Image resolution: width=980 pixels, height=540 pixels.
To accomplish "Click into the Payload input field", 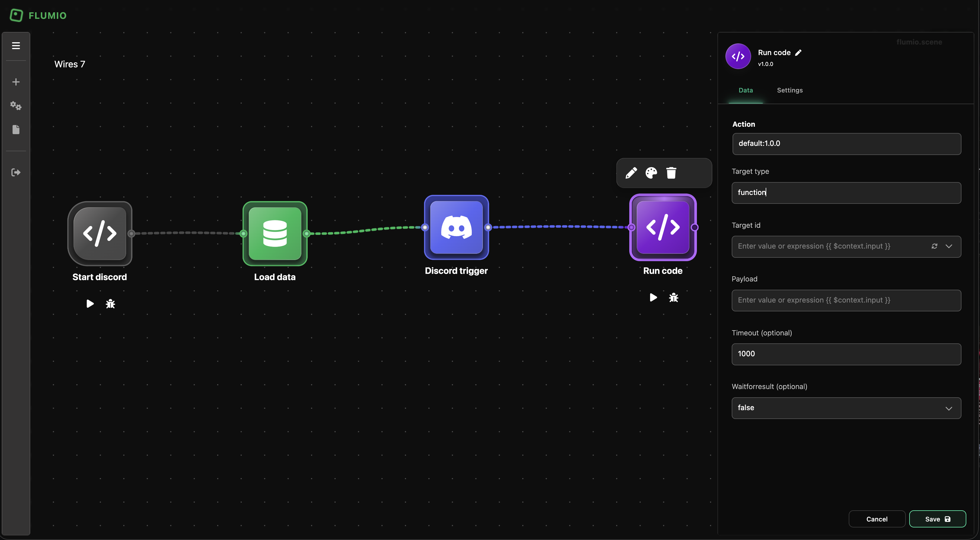I will pyautogui.click(x=846, y=300).
